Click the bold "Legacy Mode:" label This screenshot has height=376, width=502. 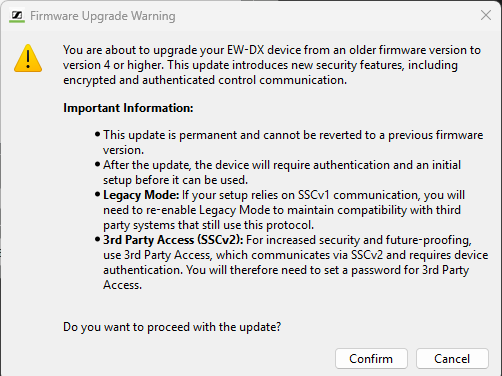[x=141, y=195]
